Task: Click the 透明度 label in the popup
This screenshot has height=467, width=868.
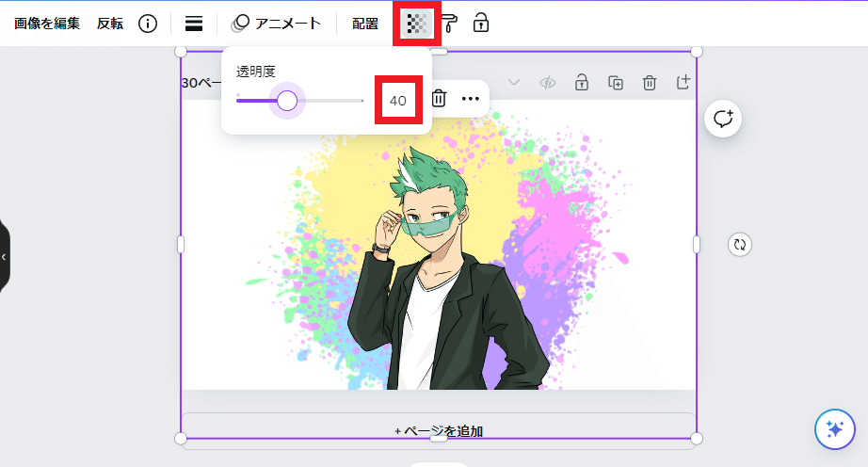Action: click(256, 72)
